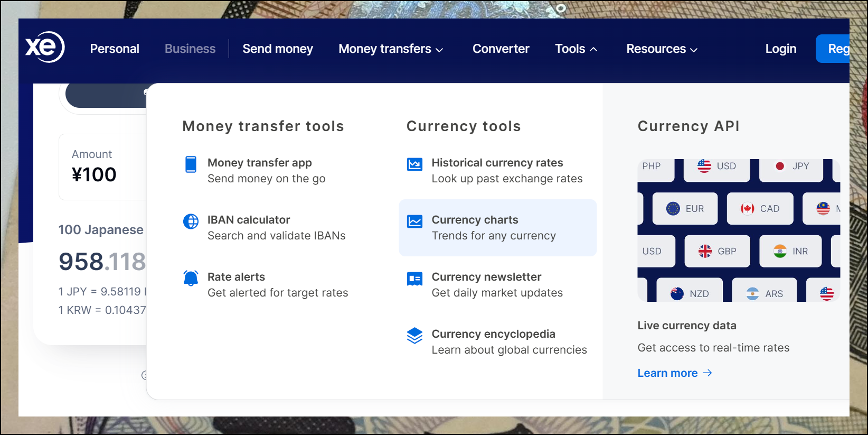Click 'Get access to real-time rates' text
This screenshot has height=435, width=868.
[713, 348]
